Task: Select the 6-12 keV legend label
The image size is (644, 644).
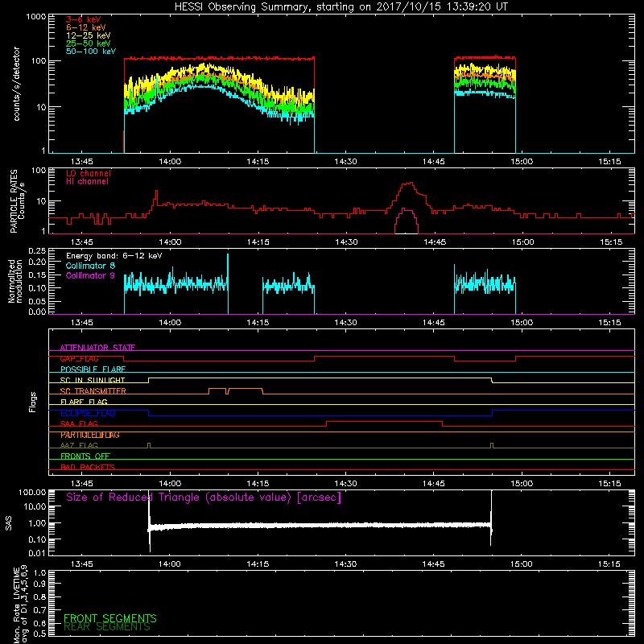Action: pyautogui.click(x=86, y=27)
